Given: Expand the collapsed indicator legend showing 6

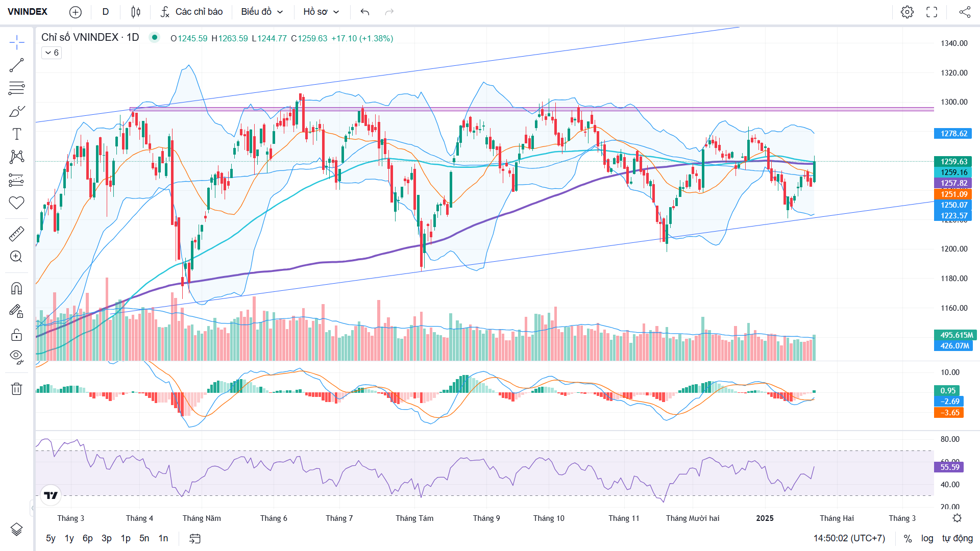Looking at the screenshot, I should pos(52,53).
